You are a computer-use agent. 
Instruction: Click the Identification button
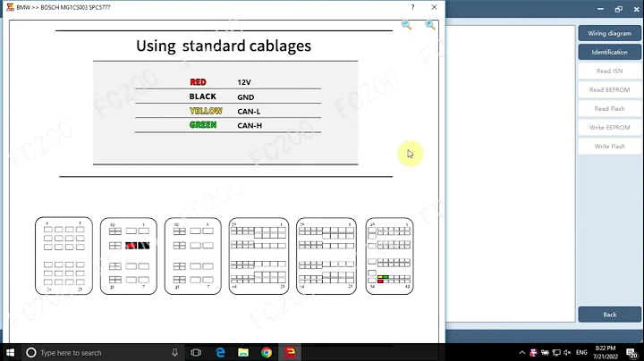pyautogui.click(x=609, y=52)
